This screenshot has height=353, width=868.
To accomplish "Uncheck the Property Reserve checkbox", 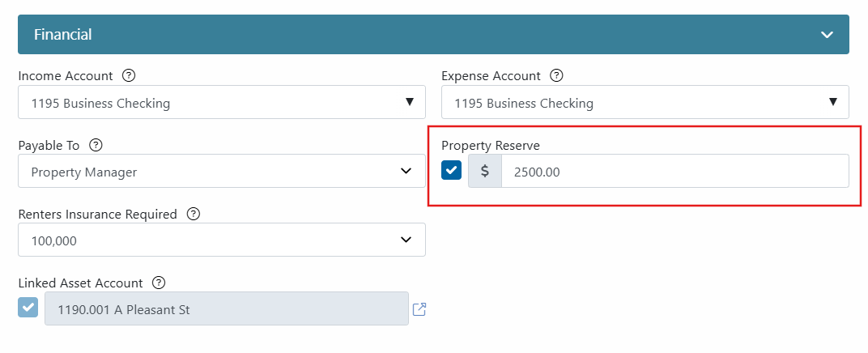I will click(452, 171).
